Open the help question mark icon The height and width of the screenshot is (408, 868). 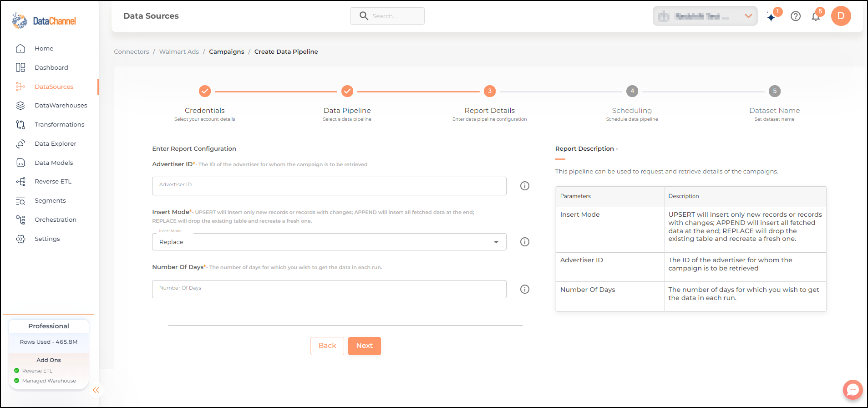[796, 16]
